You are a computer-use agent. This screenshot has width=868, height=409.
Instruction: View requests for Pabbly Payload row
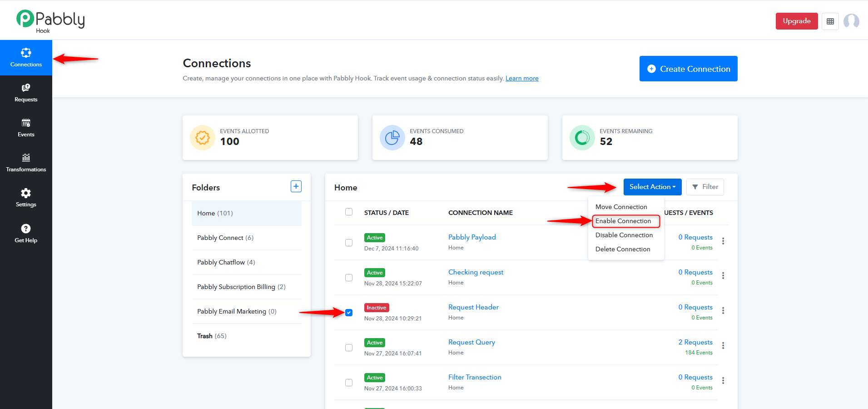click(x=695, y=237)
